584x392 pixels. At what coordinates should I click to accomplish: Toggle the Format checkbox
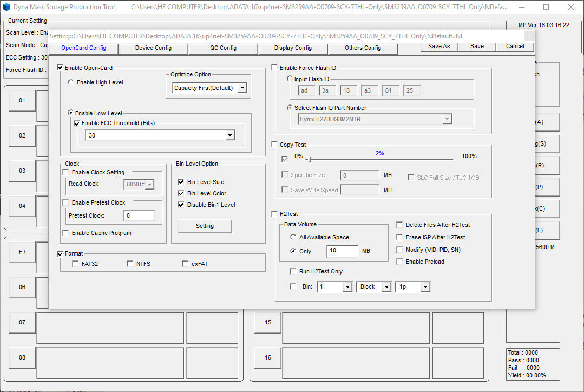pyautogui.click(x=60, y=253)
